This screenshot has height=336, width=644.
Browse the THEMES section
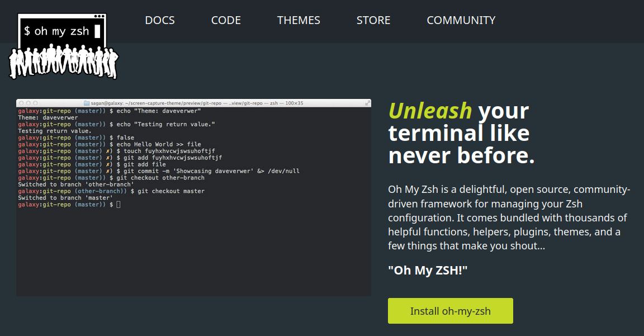[299, 20]
